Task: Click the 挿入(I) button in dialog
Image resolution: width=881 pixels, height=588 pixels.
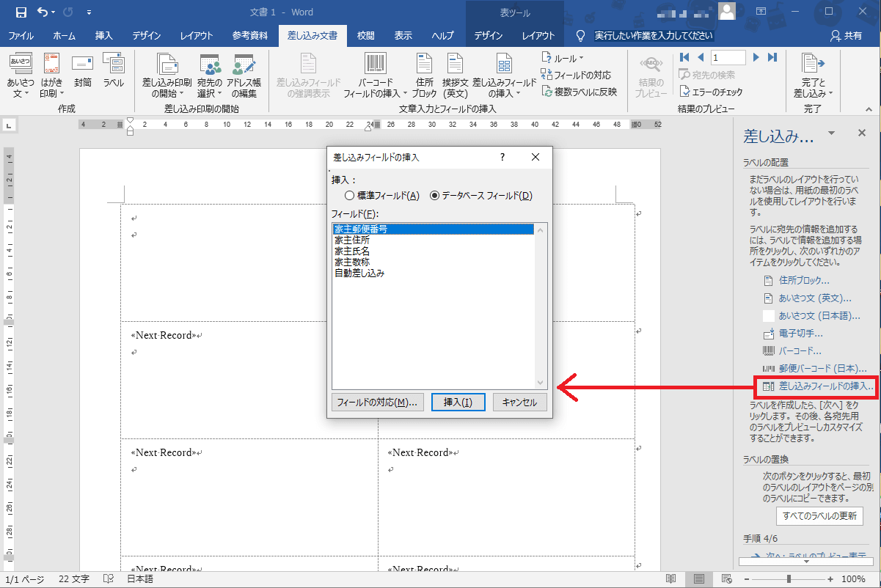Action: pyautogui.click(x=458, y=402)
